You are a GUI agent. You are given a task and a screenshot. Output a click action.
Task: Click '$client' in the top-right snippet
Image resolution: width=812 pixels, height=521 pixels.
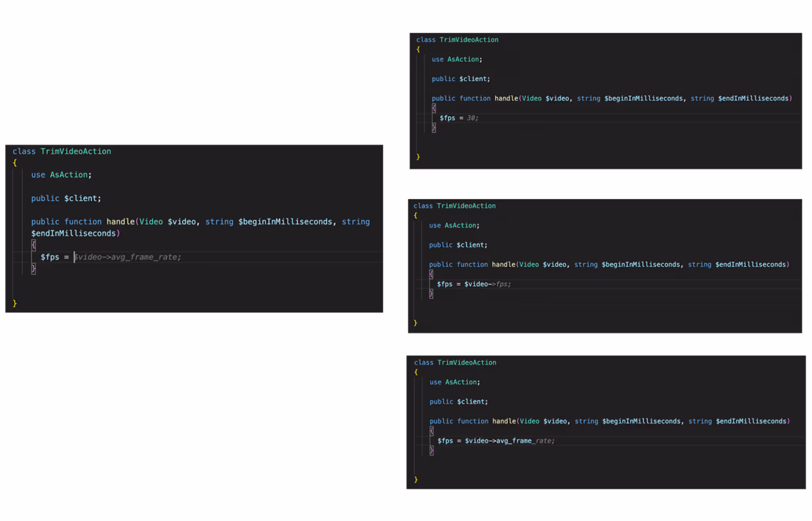click(x=473, y=79)
